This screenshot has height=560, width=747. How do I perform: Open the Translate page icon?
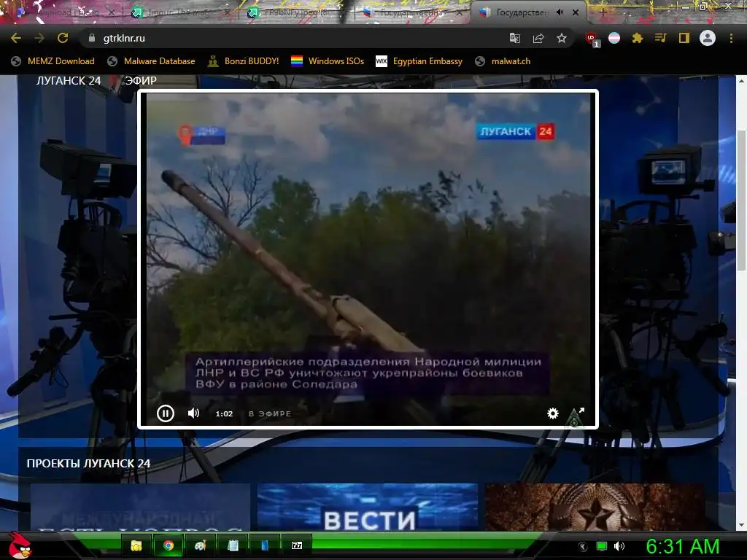[x=514, y=38]
